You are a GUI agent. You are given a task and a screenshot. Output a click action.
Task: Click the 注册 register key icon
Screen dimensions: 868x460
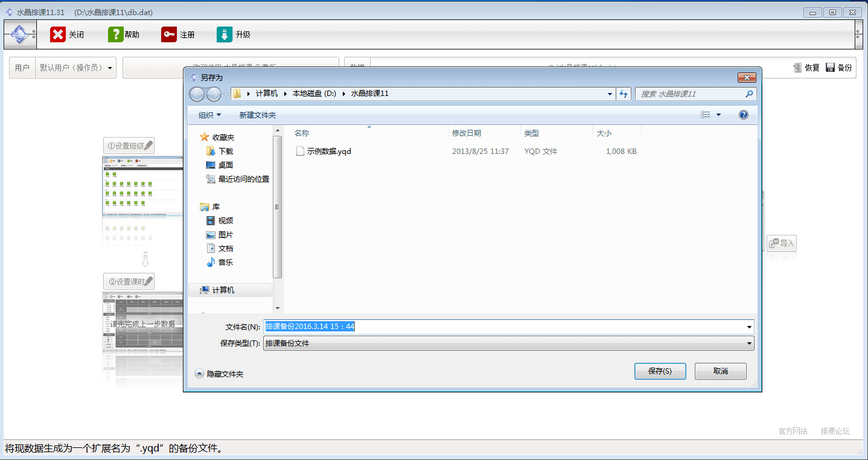(x=168, y=34)
